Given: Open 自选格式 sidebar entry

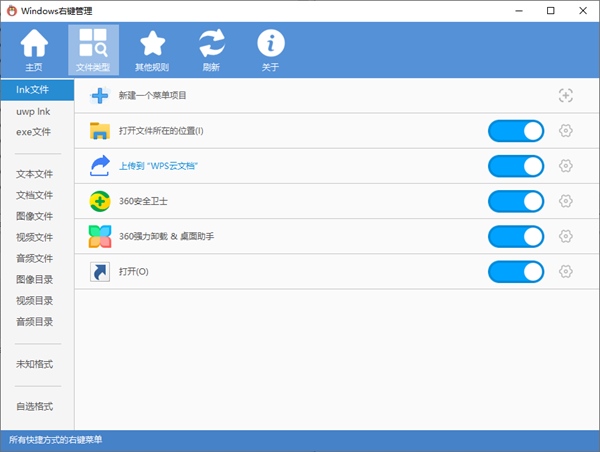Looking at the screenshot, I should (x=34, y=406).
